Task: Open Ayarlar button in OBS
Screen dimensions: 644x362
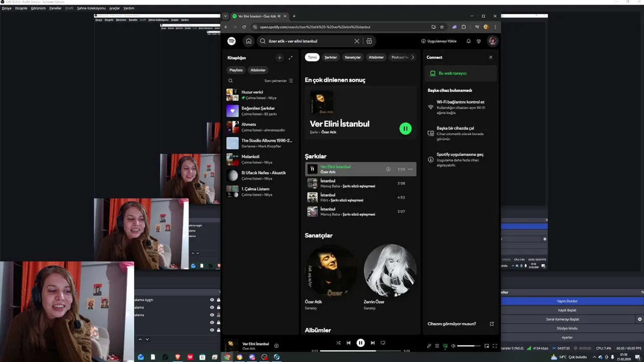Action: click(572, 337)
